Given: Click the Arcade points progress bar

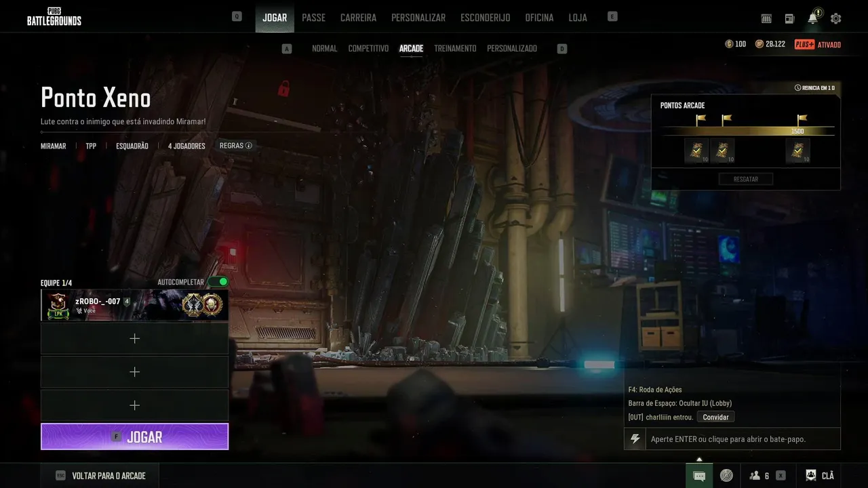Looking at the screenshot, I should click(x=749, y=131).
